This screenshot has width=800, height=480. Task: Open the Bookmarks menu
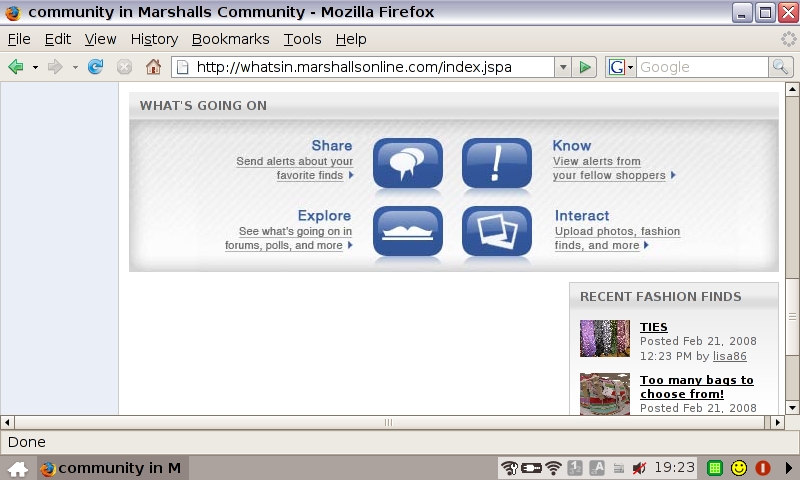point(231,39)
